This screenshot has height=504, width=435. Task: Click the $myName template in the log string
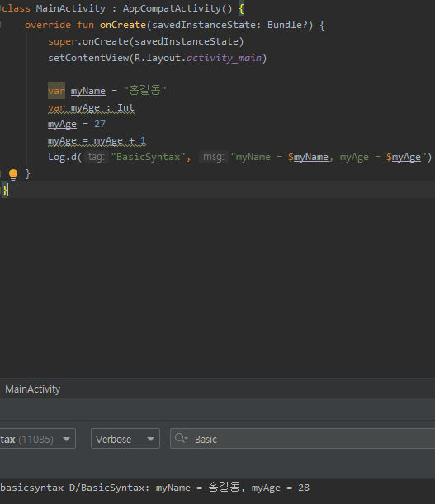(x=308, y=157)
